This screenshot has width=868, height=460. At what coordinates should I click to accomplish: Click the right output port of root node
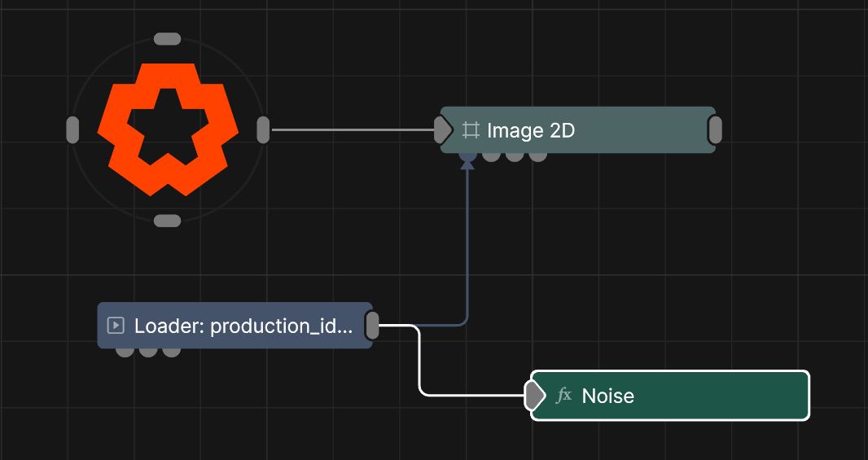[262, 129]
